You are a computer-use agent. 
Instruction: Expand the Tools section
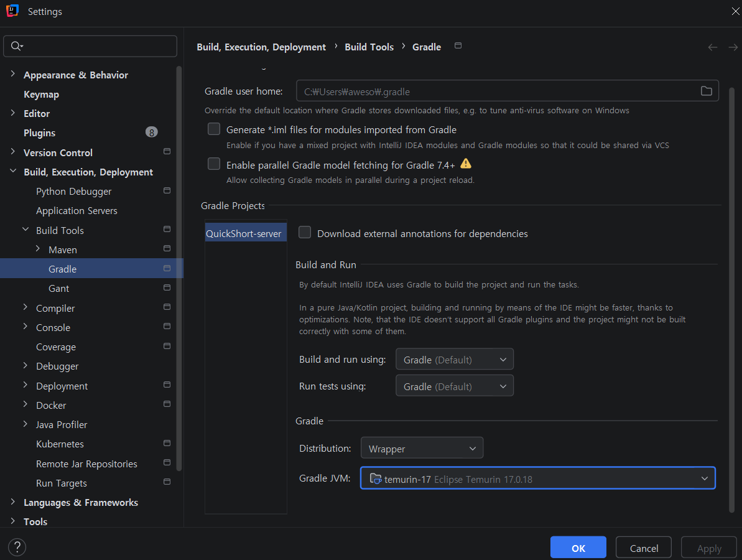click(13, 521)
